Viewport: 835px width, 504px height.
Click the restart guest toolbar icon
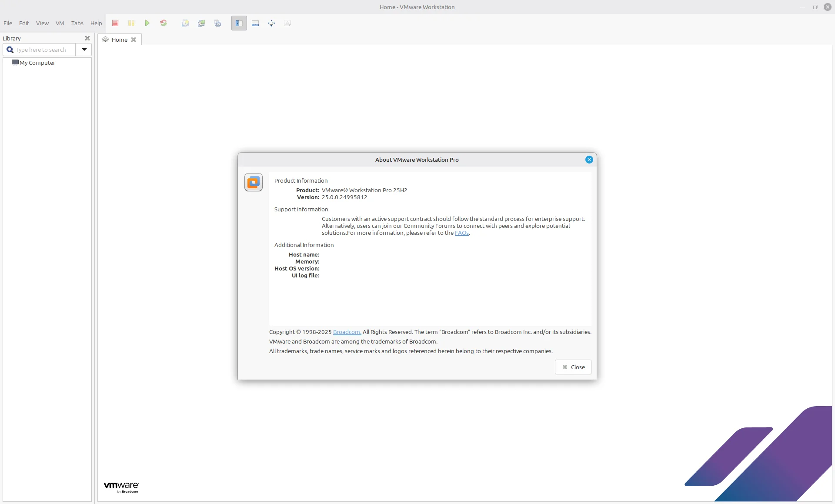[x=164, y=23]
